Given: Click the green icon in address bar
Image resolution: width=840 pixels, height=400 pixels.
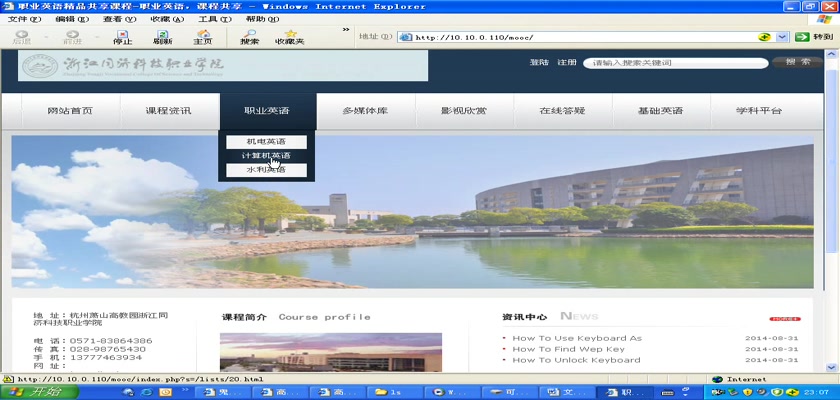Looking at the screenshot, I should [x=764, y=37].
